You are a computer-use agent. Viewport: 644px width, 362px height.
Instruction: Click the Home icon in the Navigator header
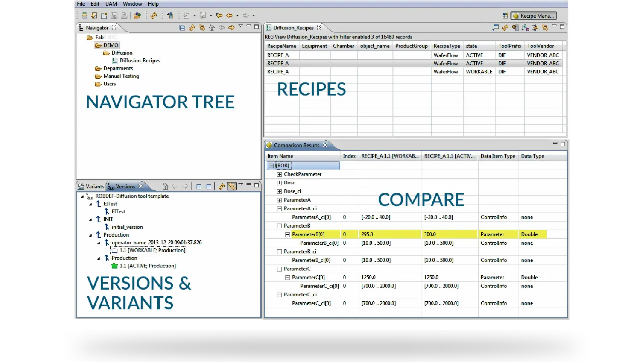212,28
